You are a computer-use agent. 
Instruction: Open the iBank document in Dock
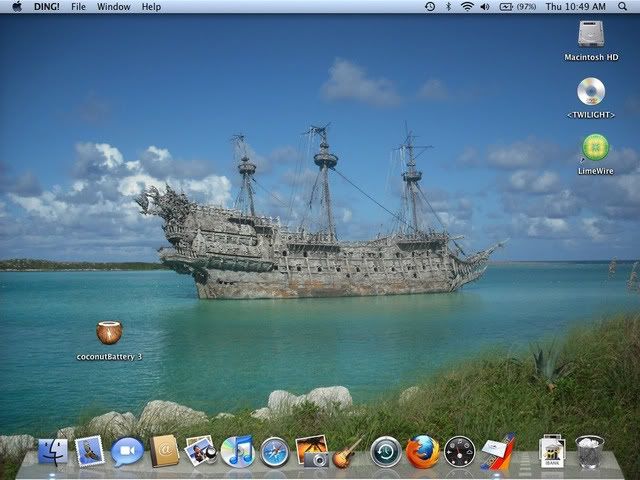(552, 451)
